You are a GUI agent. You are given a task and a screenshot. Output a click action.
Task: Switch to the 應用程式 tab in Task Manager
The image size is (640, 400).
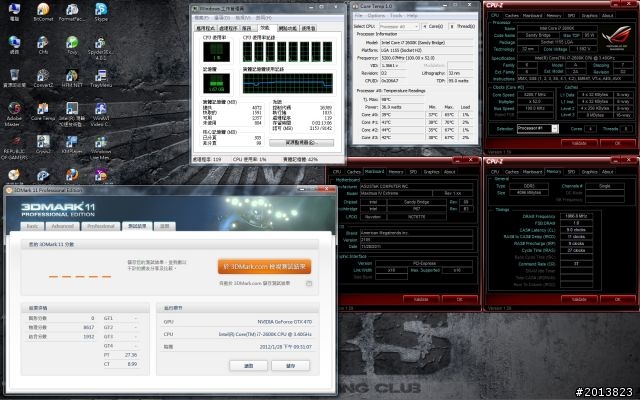(205, 28)
